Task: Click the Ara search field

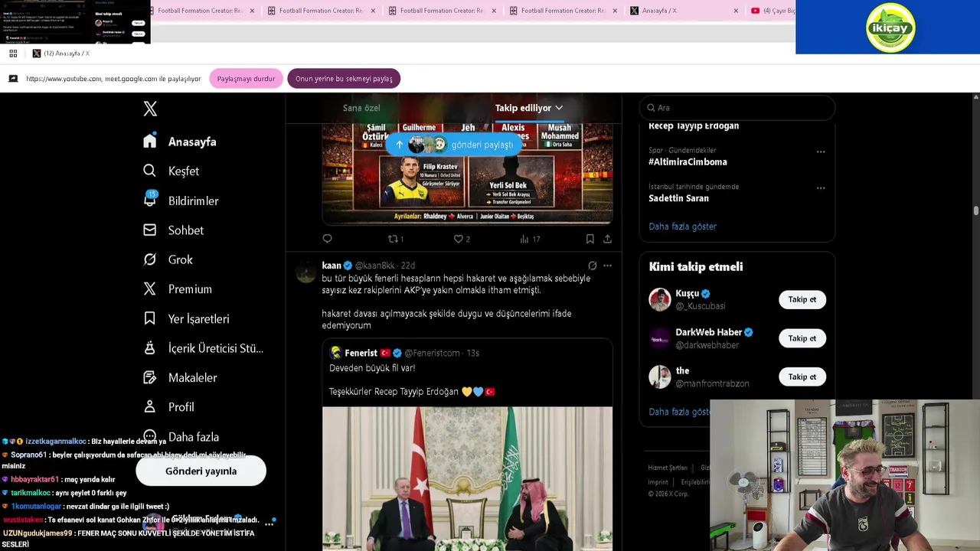Action: click(737, 108)
